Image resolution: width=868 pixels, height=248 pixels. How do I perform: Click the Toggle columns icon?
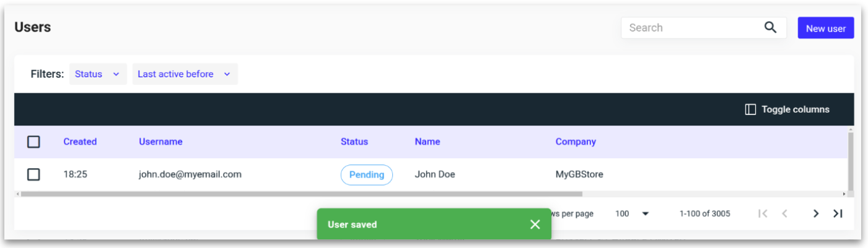(750, 109)
